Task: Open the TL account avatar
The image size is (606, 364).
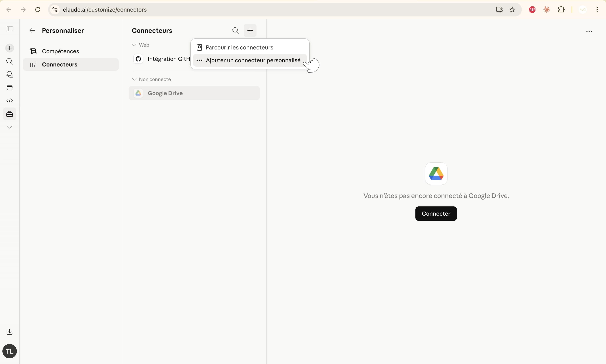Action: point(10,351)
